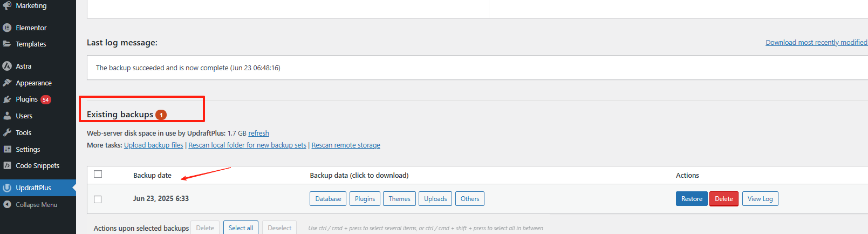Viewport: 868px width, 234px height.
Task: Click refresh link beside disk space
Action: [258, 133]
